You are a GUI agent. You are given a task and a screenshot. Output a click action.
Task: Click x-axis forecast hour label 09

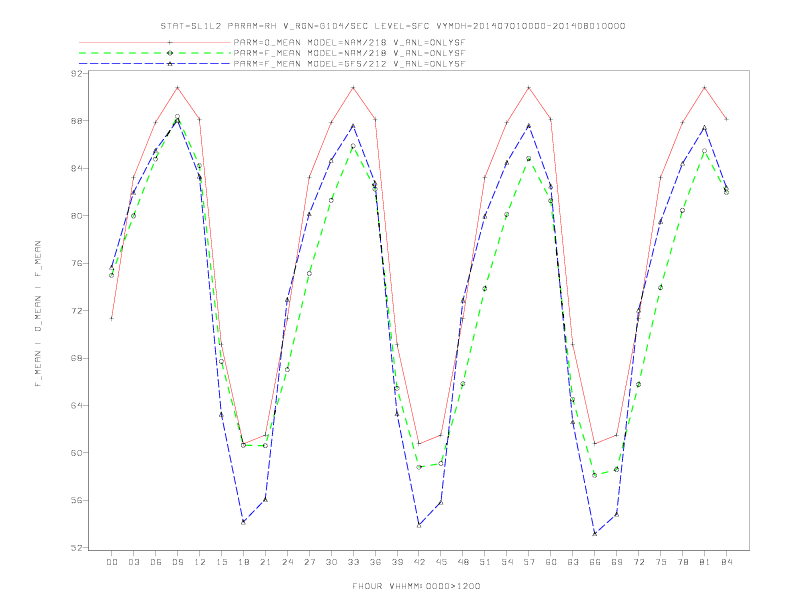(x=178, y=562)
